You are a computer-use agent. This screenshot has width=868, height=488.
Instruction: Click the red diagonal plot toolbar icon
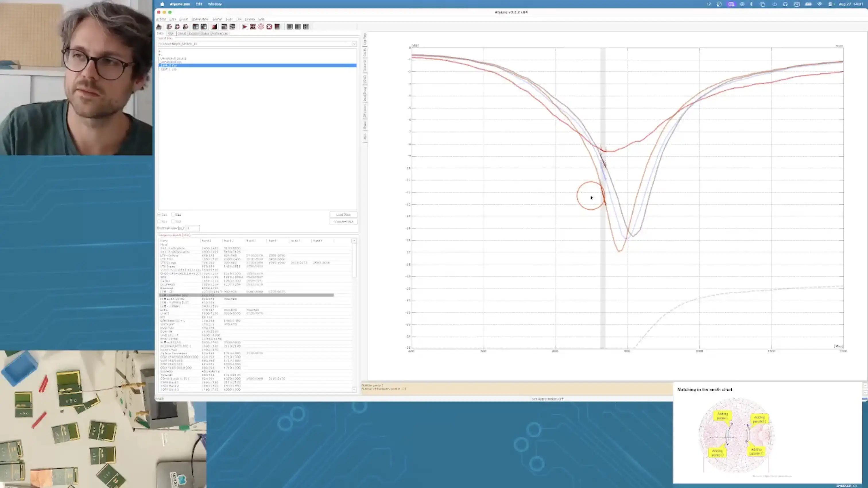(214, 27)
